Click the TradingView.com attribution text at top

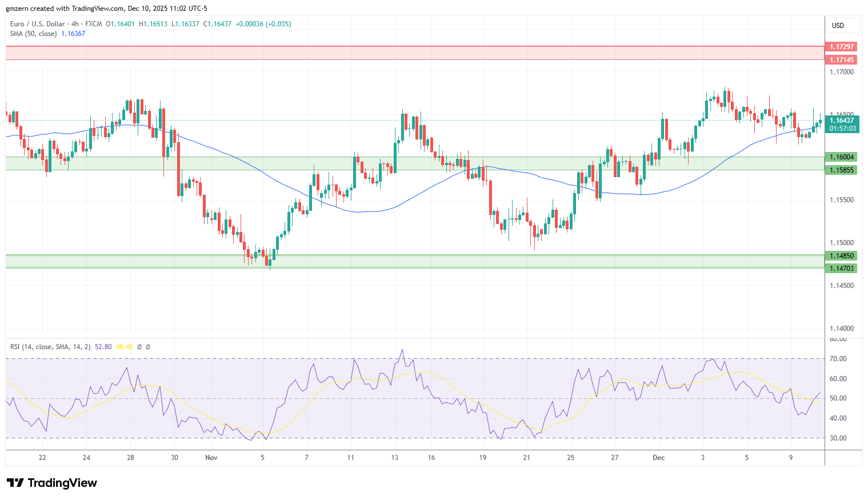coord(99,9)
